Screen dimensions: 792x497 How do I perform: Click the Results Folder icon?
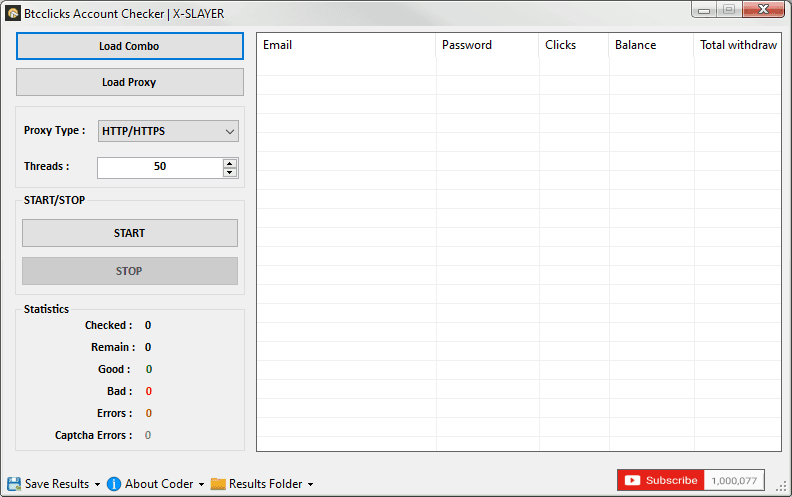pyautogui.click(x=218, y=484)
